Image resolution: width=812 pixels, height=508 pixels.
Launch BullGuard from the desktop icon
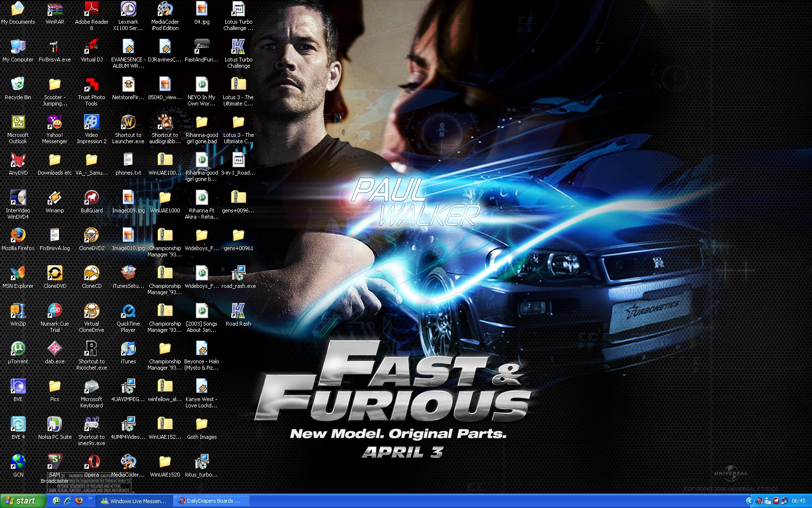coord(91,202)
